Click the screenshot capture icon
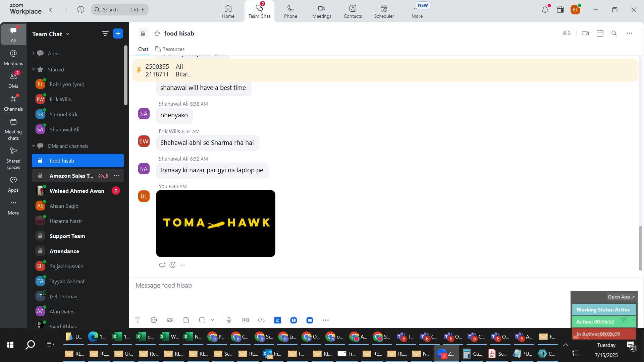 coord(202,320)
